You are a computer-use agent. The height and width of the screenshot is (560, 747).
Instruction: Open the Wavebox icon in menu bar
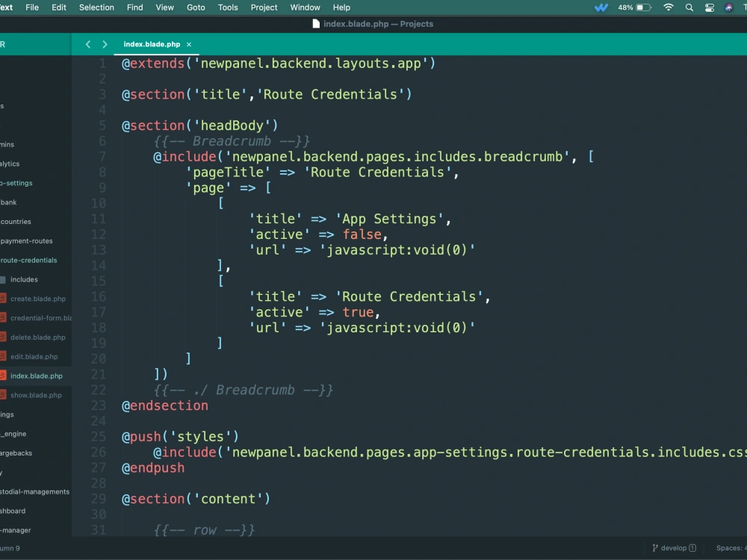point(601,7)
